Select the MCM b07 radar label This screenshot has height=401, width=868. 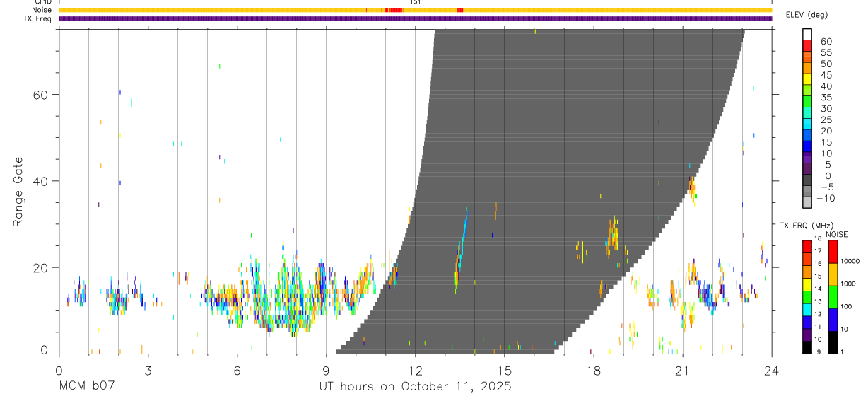pyautogui.click(x=86, y=387)
